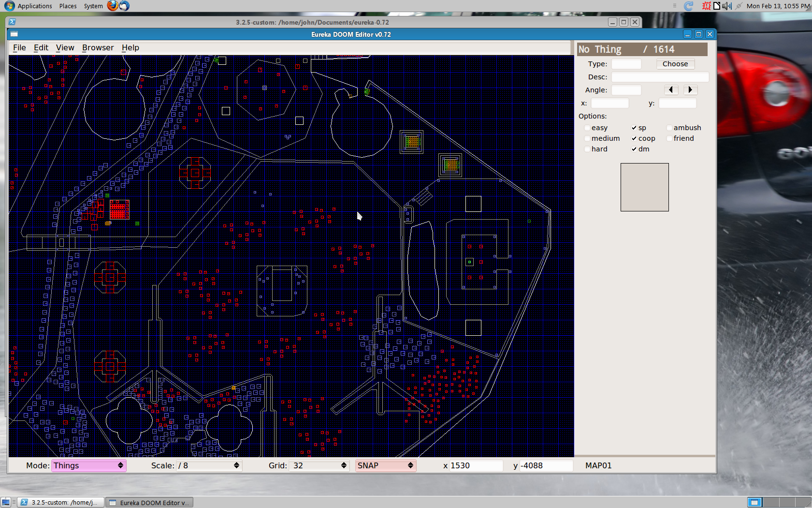Open the System menu in top panel
Image resolution: width=812 pixels, height=508 pixels.
pos(93,6)
